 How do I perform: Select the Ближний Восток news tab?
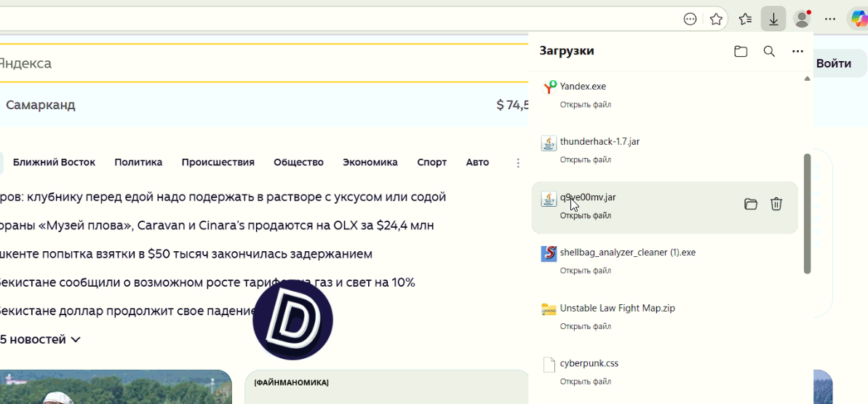(55, 162)
